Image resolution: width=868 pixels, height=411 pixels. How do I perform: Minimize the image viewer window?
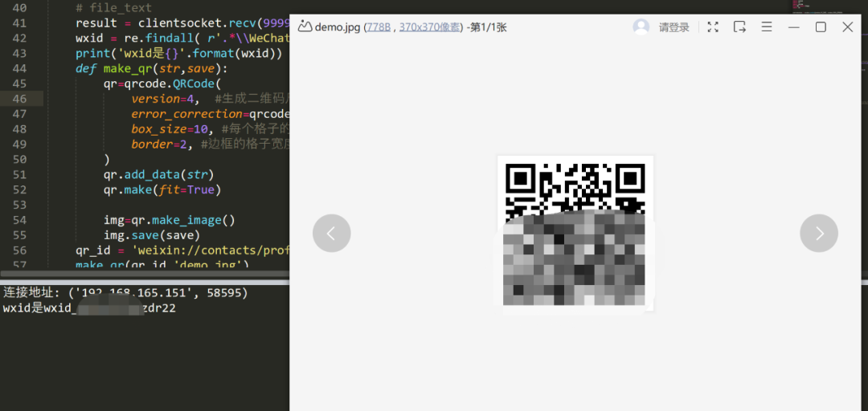794,27
